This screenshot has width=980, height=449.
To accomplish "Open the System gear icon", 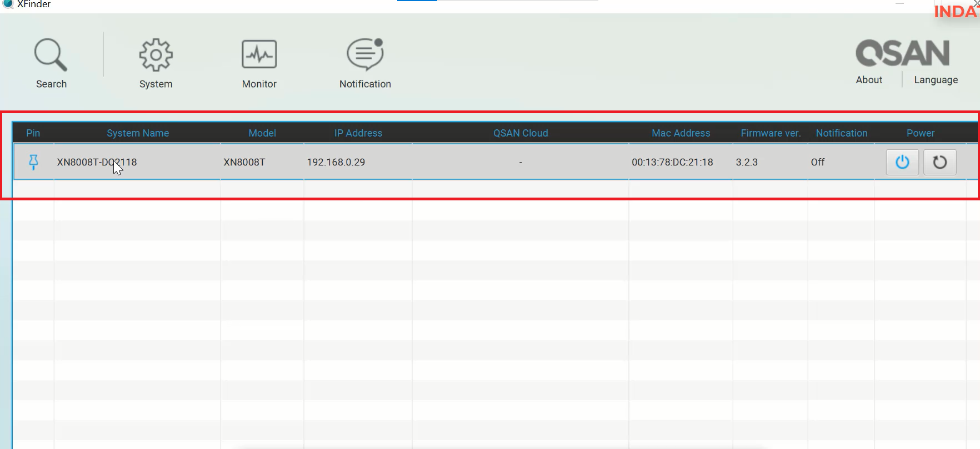I will click(x=156, y=55).
